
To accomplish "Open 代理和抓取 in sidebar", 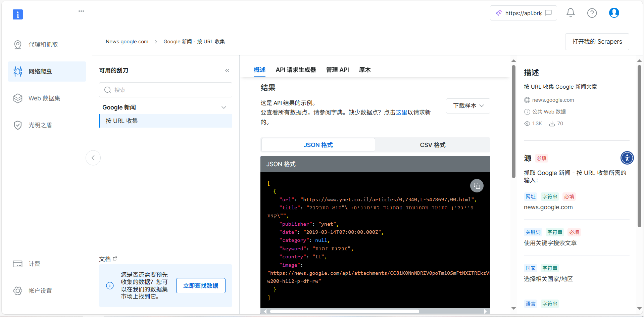I will click(x=43, y=45).
